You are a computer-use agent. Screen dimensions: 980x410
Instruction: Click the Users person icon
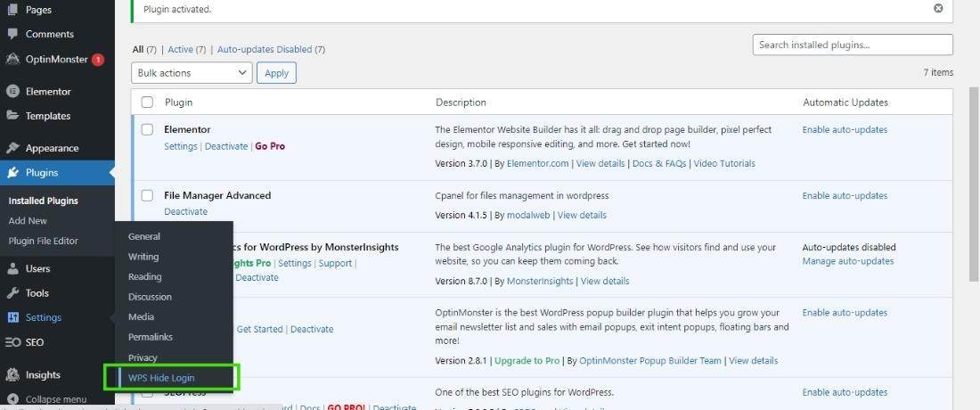tap(12, 268)
